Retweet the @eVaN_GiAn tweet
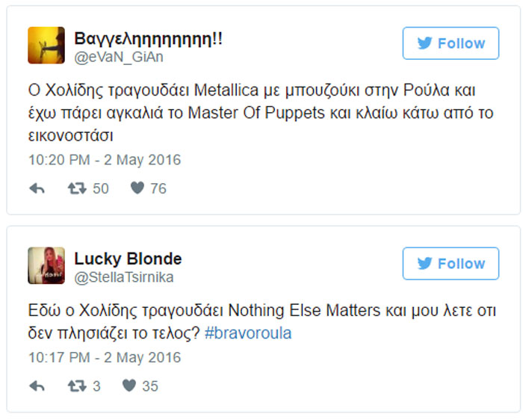The image size is (523, 420). [x=77, y=188]
